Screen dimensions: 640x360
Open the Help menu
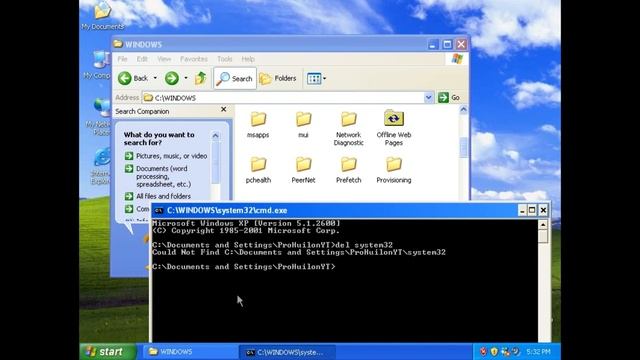tap(248, 59)
